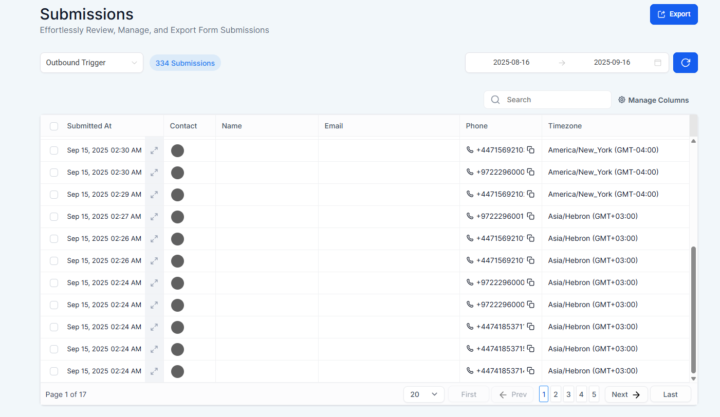Click the Export button
The width and height of the screenshot is (720, 417).
[674, 14]
